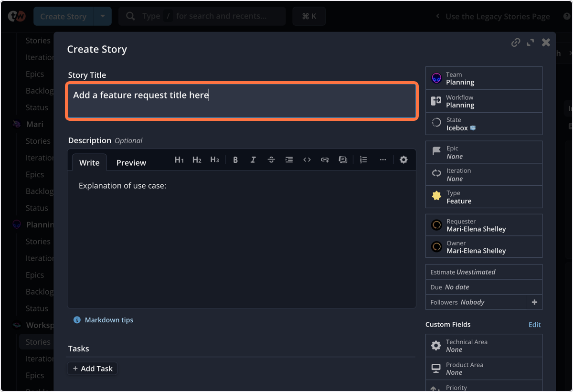Screen dimensions: 573x392
Task: Set a Due date
Action: point(484,287)
